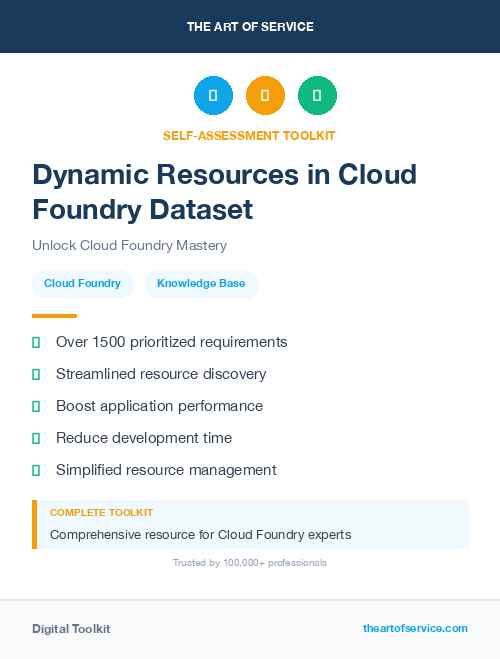Click the "Digital Toolkit" footer label
Screen dimensions: 500x659
click(71, 629)
